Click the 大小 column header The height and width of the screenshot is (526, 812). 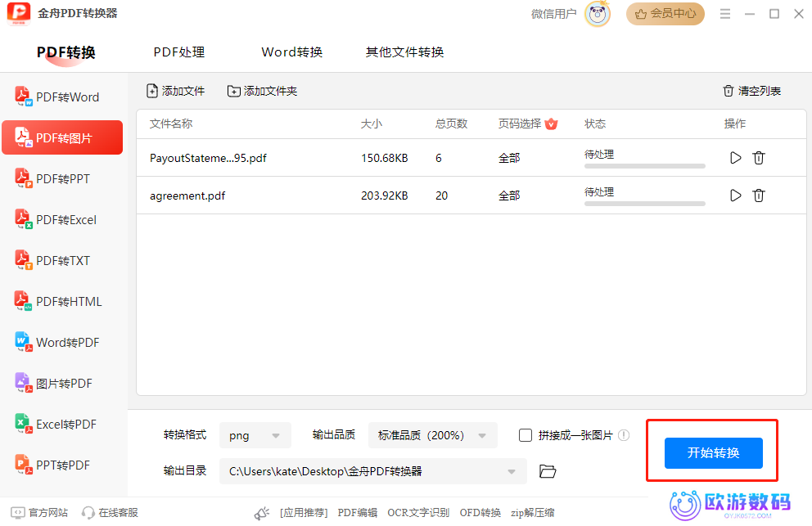372,124
